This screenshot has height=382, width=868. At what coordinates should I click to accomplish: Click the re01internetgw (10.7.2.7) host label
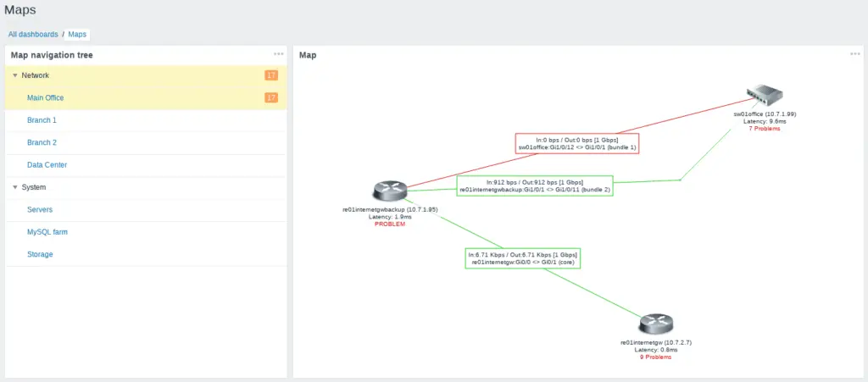click(656, 343)
